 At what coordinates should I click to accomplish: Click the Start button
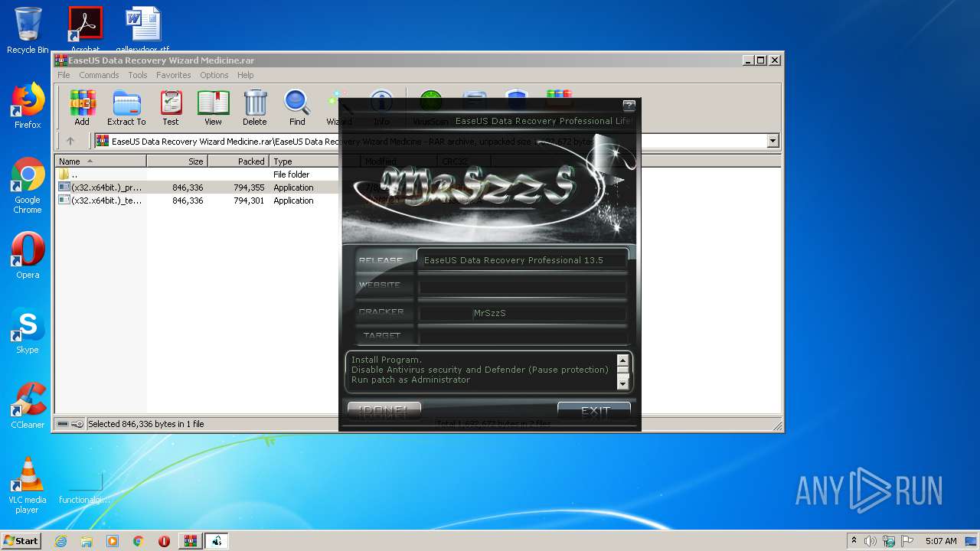(21, 541)
